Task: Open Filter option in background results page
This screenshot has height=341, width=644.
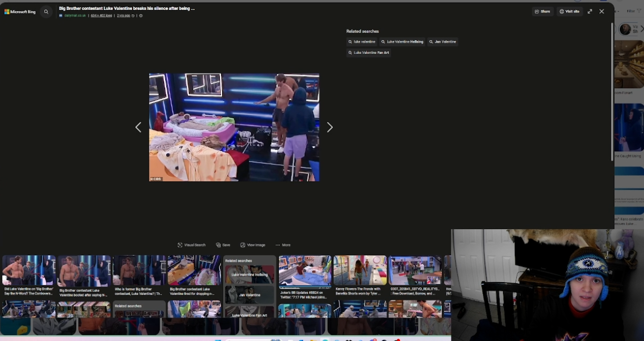Action: click(633, 11)
